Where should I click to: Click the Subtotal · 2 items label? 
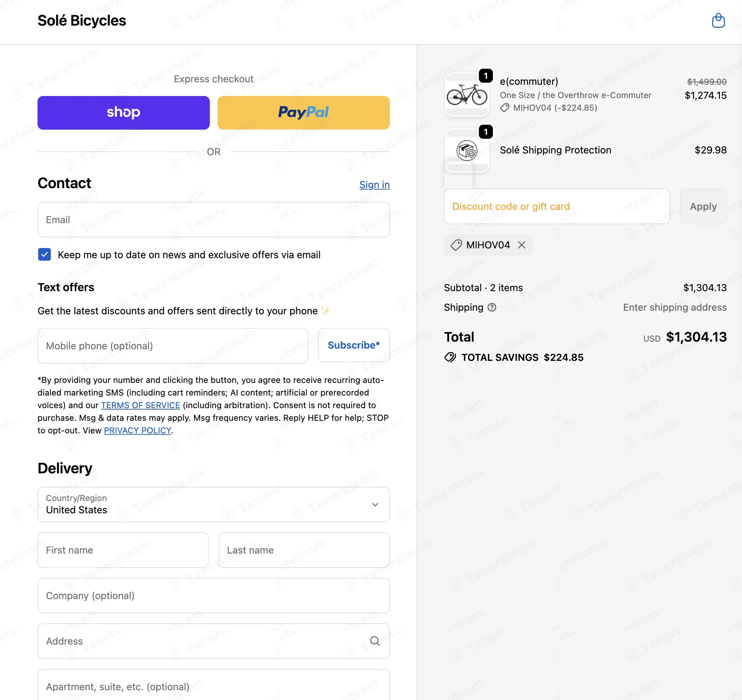(483, 288)
